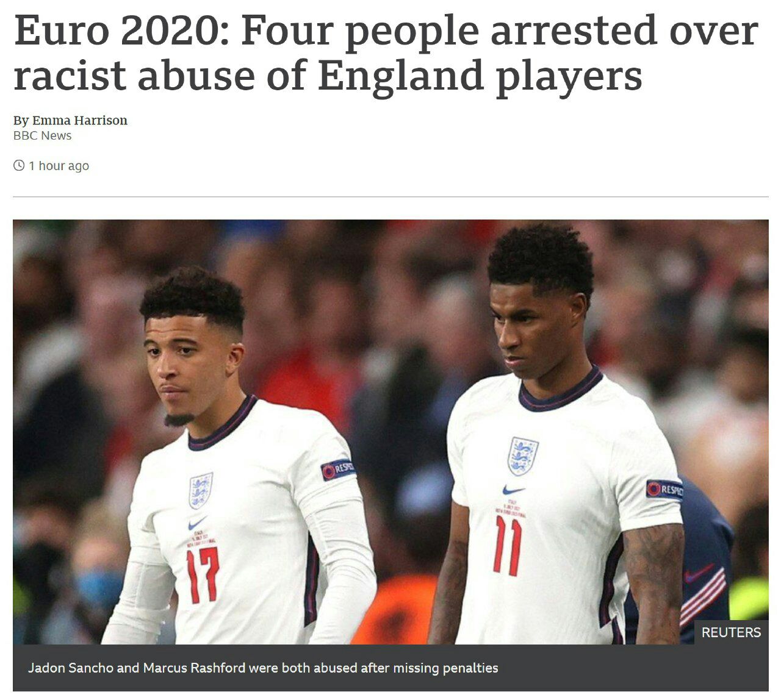Screen dimensions: 781x700
Task: Click the photo caption about missed penalties
Action: point(263,668)
